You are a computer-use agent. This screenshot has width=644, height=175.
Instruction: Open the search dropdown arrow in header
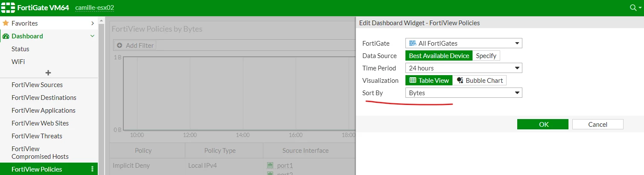coord(640,8)
